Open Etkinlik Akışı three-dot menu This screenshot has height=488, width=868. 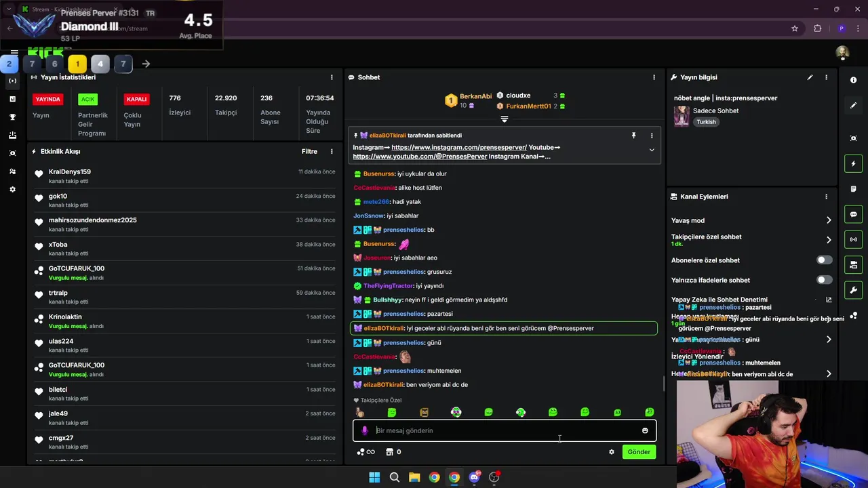click(332, 152)
